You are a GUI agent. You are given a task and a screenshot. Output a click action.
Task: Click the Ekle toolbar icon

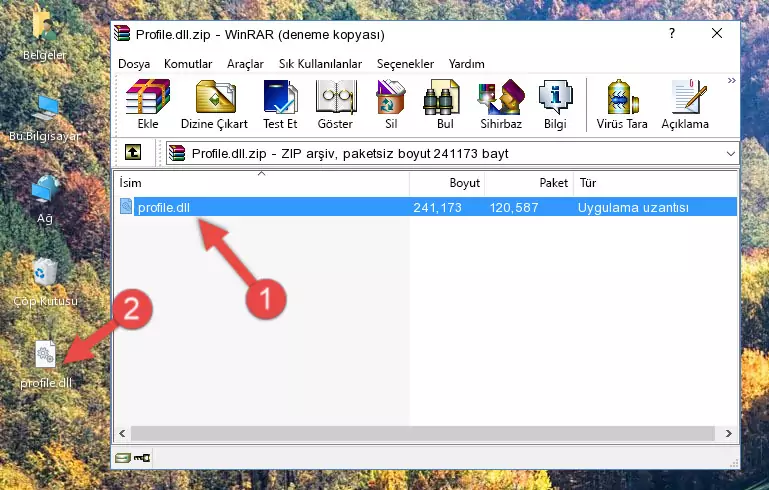pyautogui.click(x=148, y=104)
